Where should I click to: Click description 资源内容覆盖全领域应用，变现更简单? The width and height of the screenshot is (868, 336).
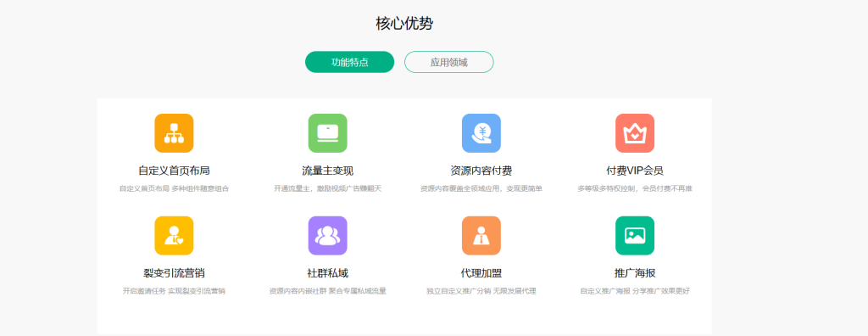pyautogui.click(x=481, y=188)
